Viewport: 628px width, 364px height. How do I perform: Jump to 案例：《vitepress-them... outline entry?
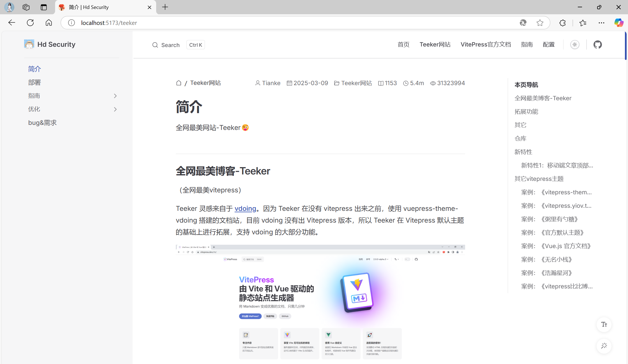click(557, 192)
